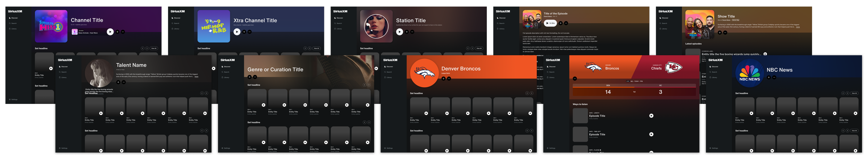Go to next items in Channel Title carousel
This screenshot has height=160, width=868.
[147, 48]
